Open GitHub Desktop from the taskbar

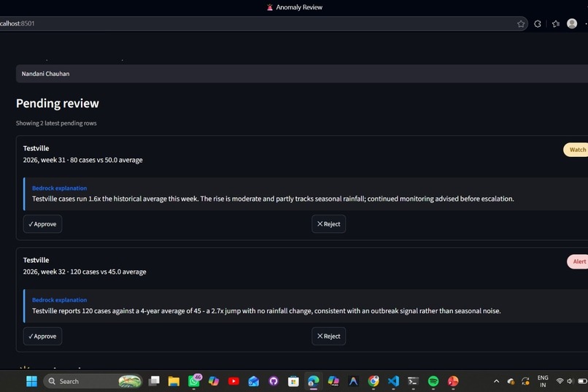274,381
